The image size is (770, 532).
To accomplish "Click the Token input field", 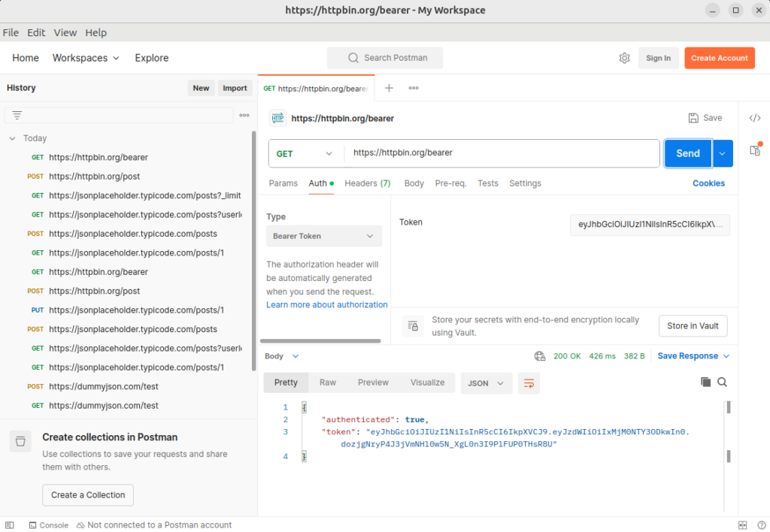I will point(650,225).
